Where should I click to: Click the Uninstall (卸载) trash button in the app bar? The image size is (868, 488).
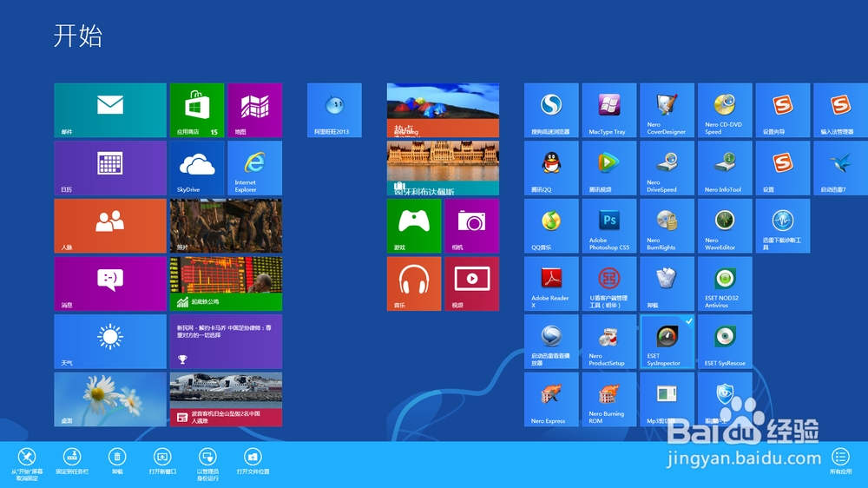117,461
